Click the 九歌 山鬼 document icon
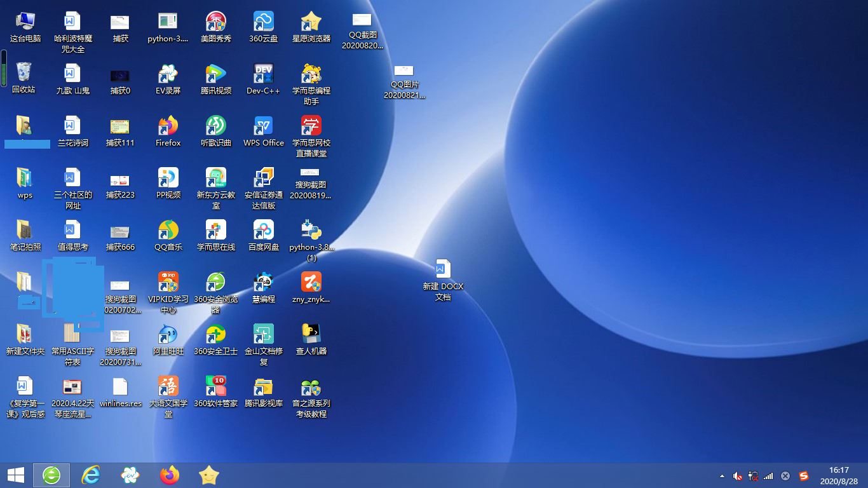The image size is (868, 488). coord(72,78)
